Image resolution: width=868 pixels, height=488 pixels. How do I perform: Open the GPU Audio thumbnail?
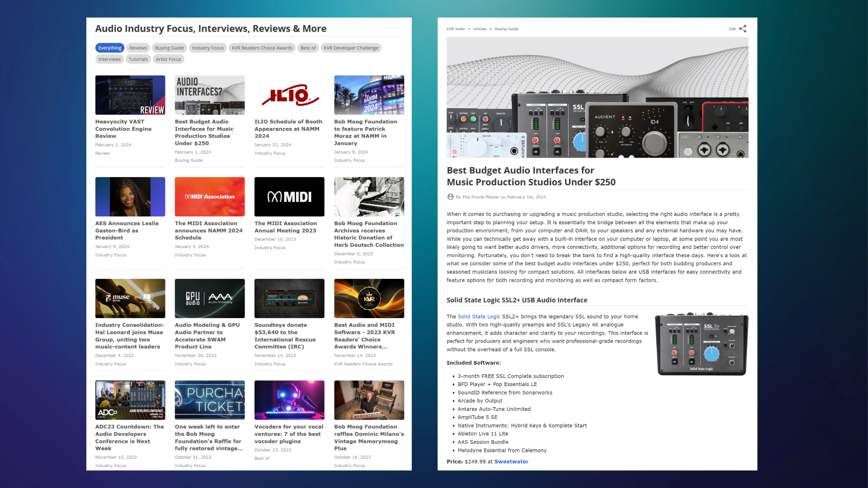210,298
